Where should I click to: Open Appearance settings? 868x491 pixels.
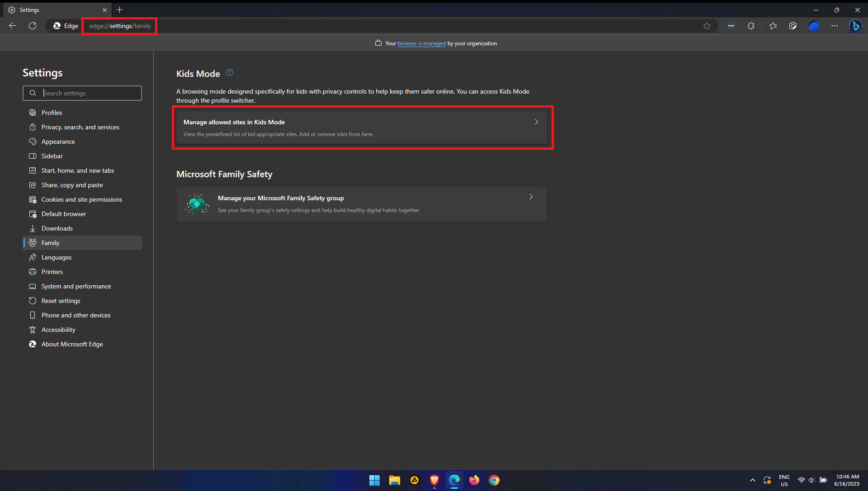82,142
